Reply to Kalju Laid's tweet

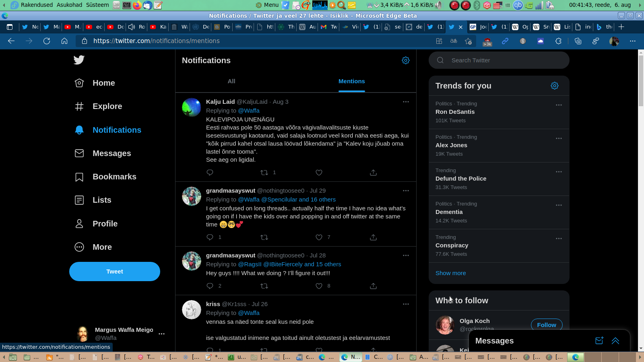pyautogui.click(x=210, y=173)
